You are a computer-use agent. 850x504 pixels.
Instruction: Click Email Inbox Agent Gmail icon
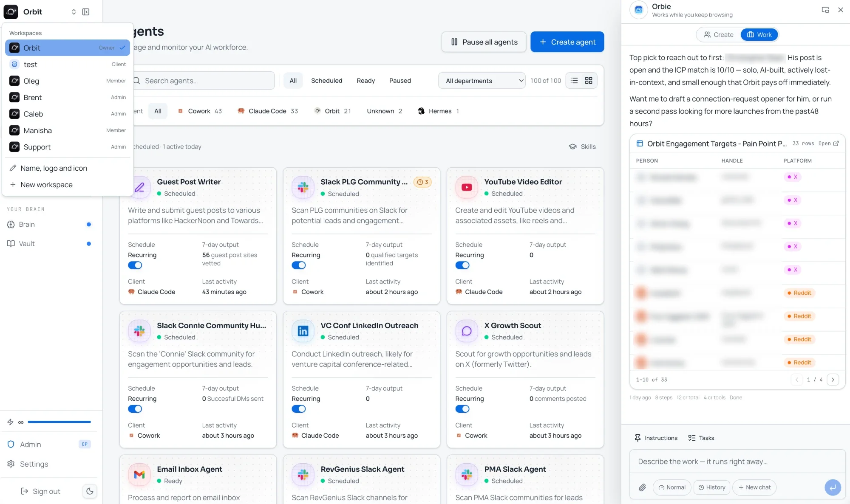[139, 474]
